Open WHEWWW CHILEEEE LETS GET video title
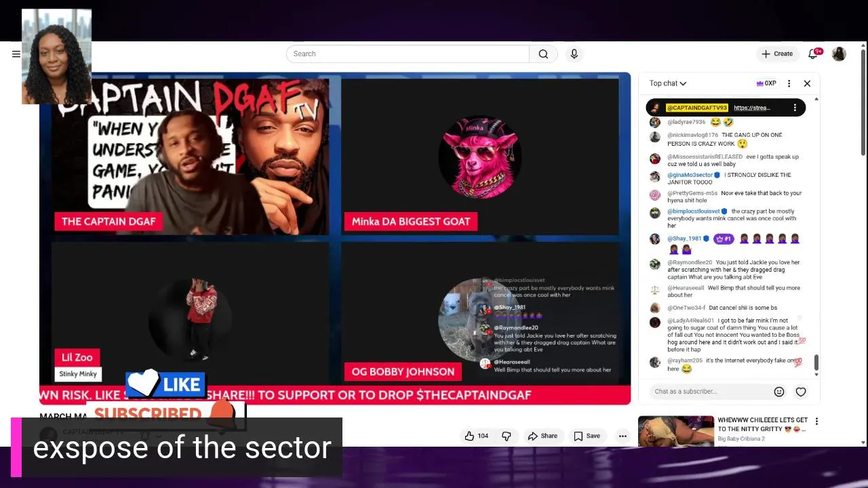 [762, 424]
